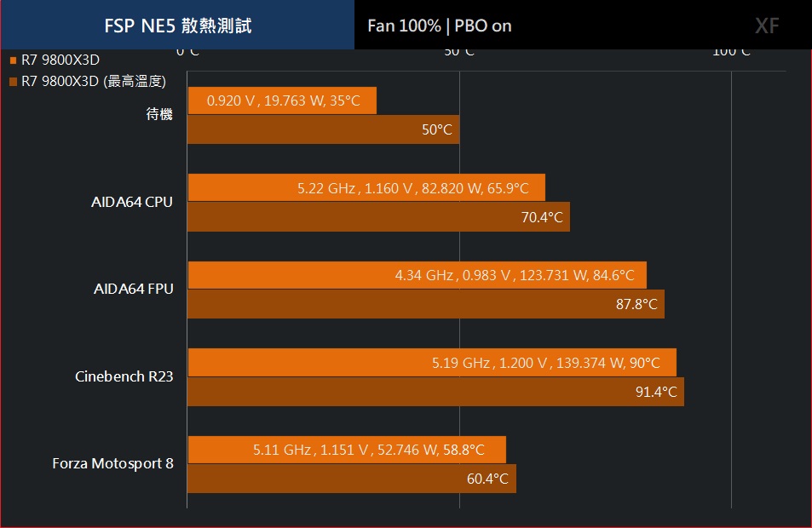
Task: Select the XF logo in the header
Action: 767,26
